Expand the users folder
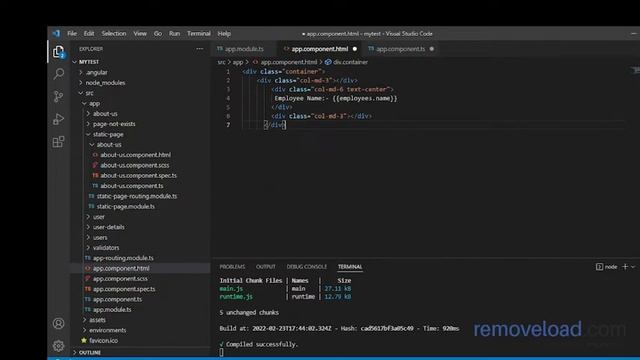 pyautogui.click(x=141, y=237)
